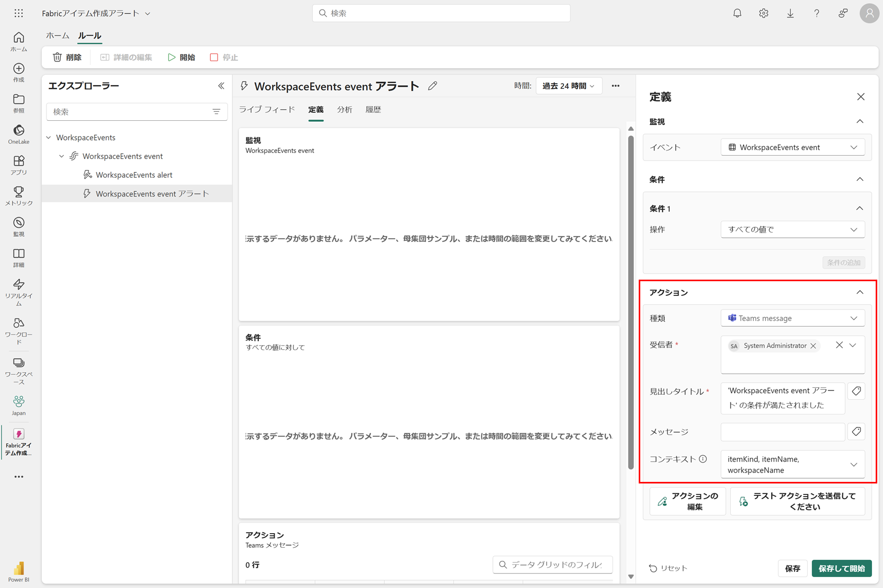
Task: Remove System Administrator recipient chip
Action: point(813,346)
